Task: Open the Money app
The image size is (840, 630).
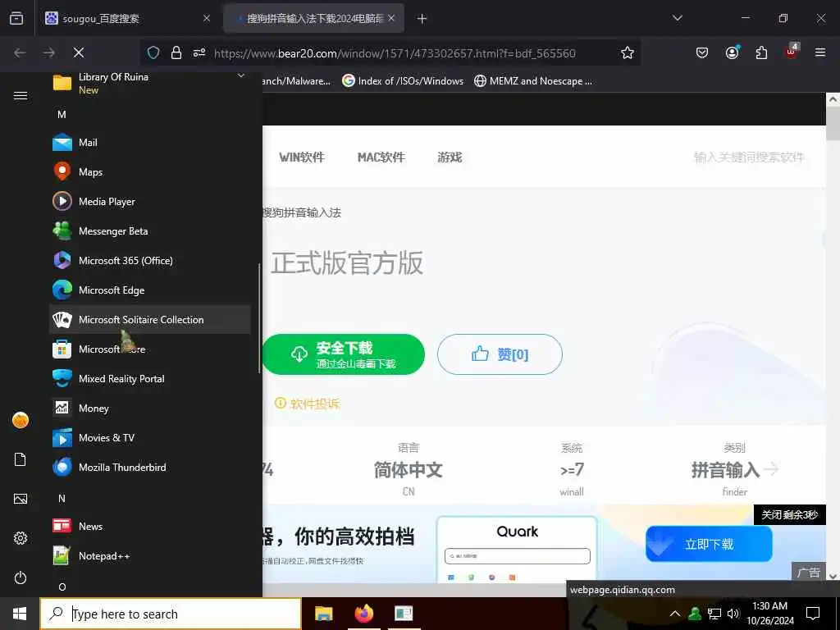Action: [x=150, y=409]
